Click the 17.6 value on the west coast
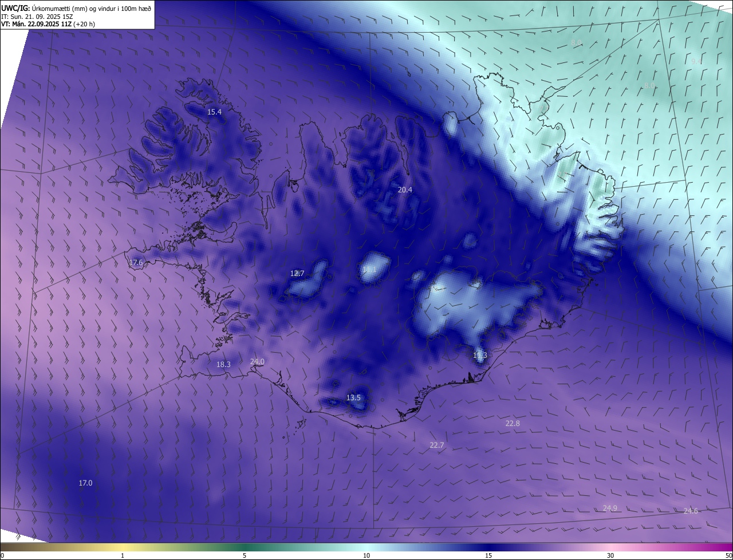Screen dimensions: 733x560 [x=136, y=263]
